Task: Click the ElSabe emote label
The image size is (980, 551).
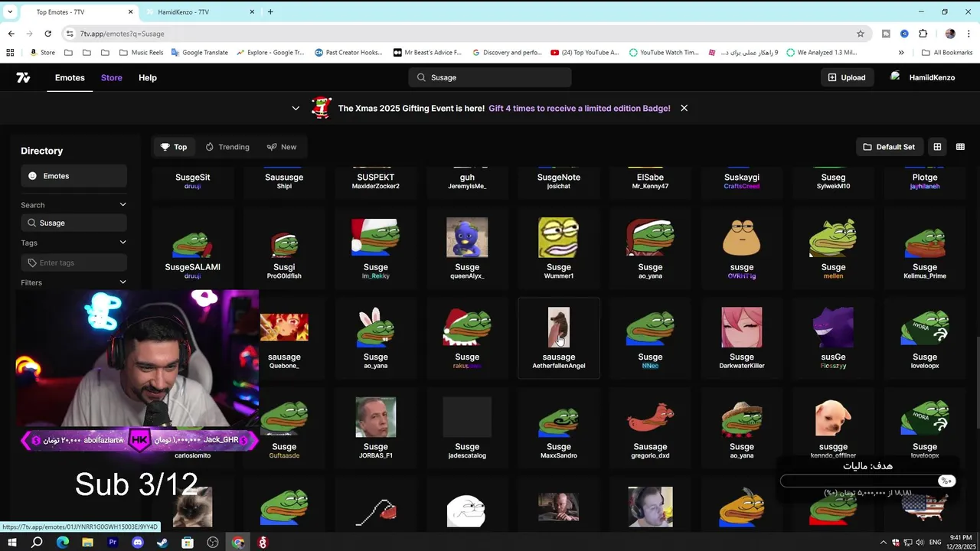Action: (650, 177)
